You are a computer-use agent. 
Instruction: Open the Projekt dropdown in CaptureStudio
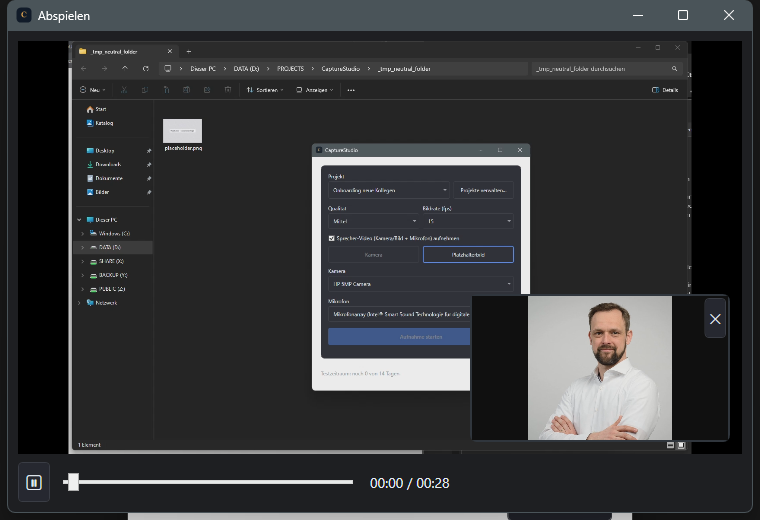click(x=389, y=190)
